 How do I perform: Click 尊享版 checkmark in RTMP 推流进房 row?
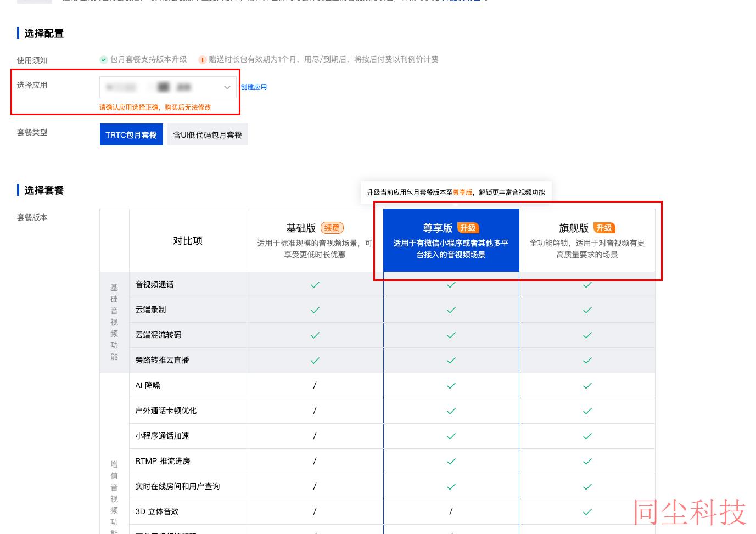[x=451, y=462]
